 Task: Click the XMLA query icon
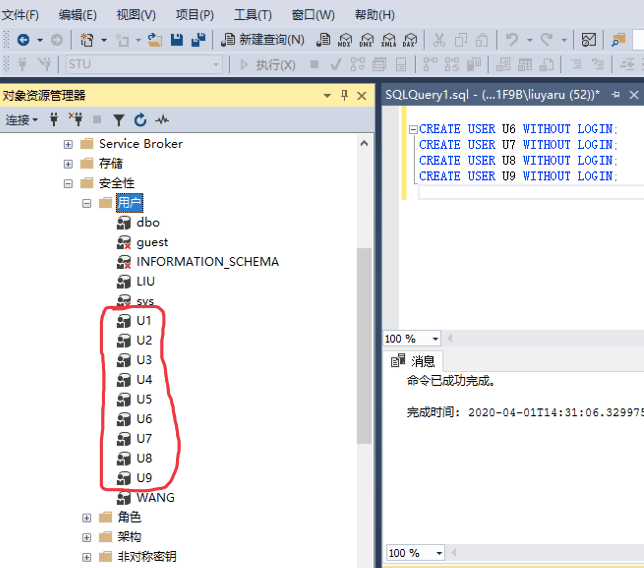coord(389,40)
